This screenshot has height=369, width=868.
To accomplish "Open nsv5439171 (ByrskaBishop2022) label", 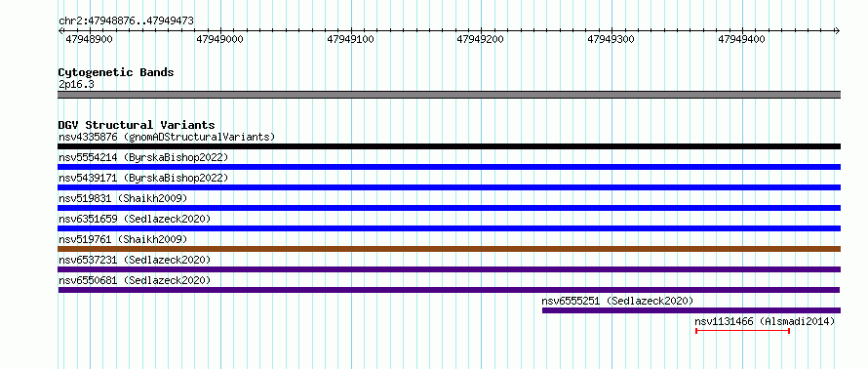I will [143, 178].
